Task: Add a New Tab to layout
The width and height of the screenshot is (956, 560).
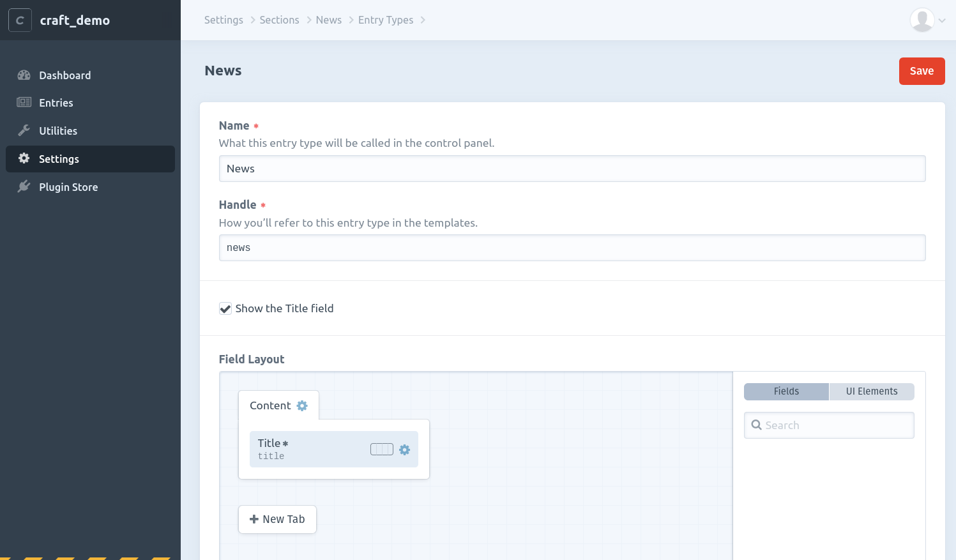Action: [x=277, y=519]
